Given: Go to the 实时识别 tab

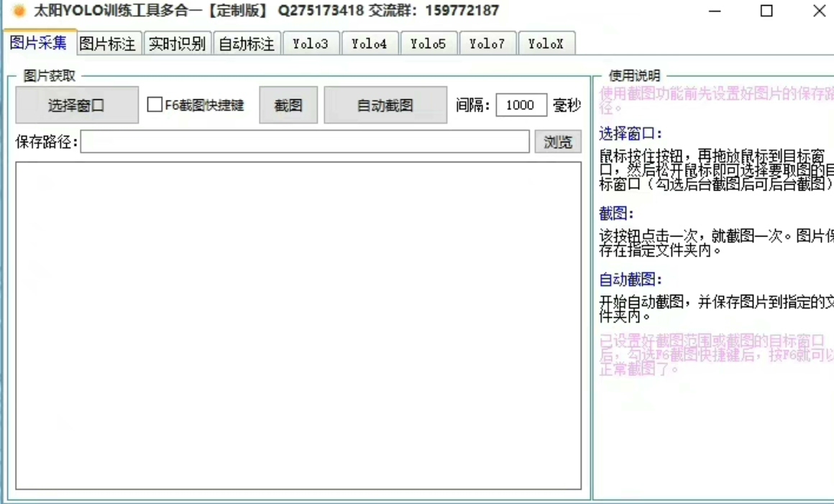Looking at the screenshot, I should coord(177,44).
